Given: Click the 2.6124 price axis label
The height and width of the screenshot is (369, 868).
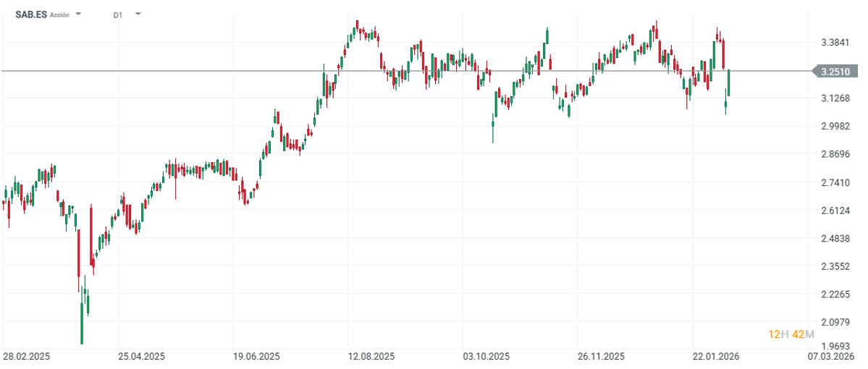Looking at the screenshot, I should pyautogui.click(x=835, y=211).
